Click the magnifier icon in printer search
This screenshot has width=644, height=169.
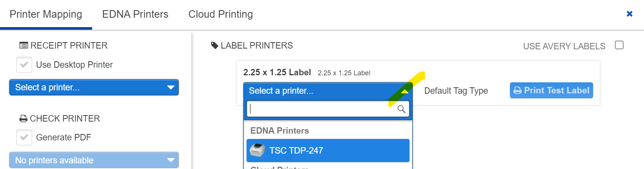401,109
